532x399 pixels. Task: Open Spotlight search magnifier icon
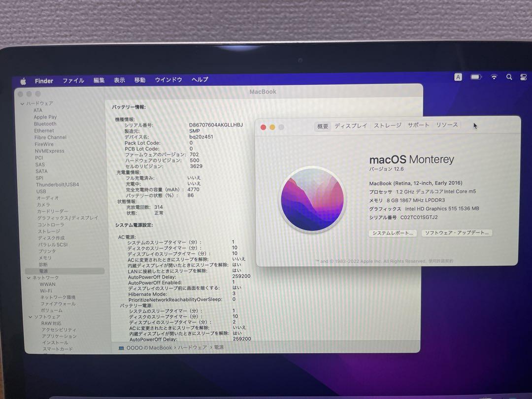point(509,77)
